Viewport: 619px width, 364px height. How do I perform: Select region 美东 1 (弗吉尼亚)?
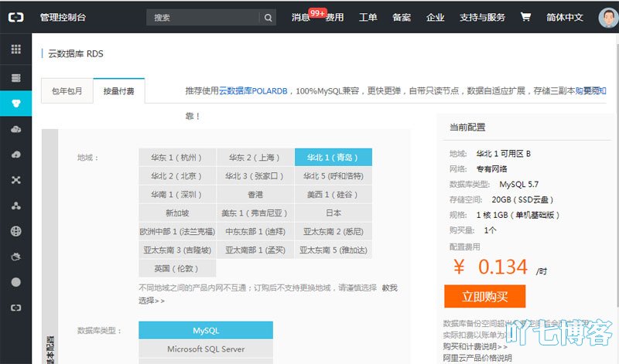[255, 213]
